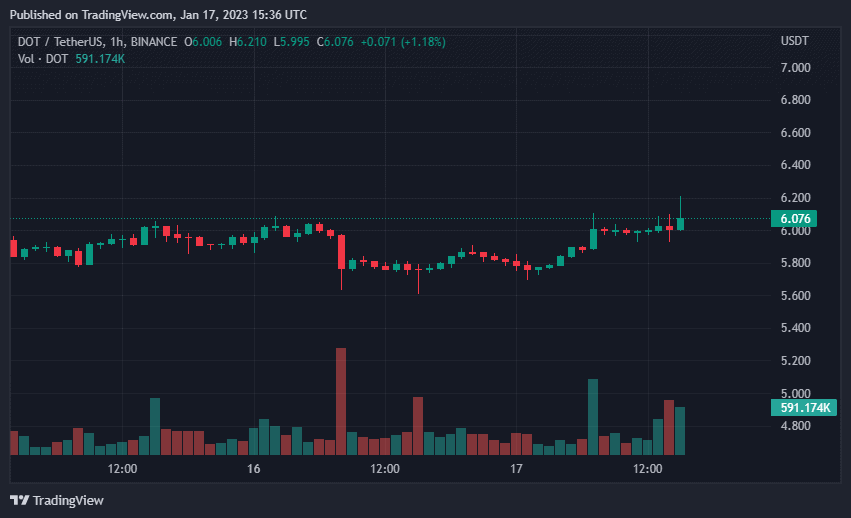Screen dimensions: 851x518
Task: Click the current price label 6.076
Action: 793,219
